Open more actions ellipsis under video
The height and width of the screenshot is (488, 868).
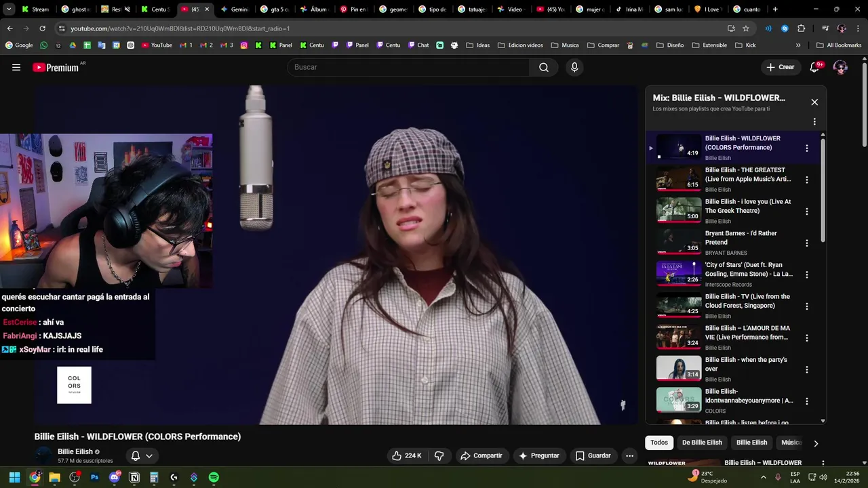pyautogui.click(x=629, y=455)
